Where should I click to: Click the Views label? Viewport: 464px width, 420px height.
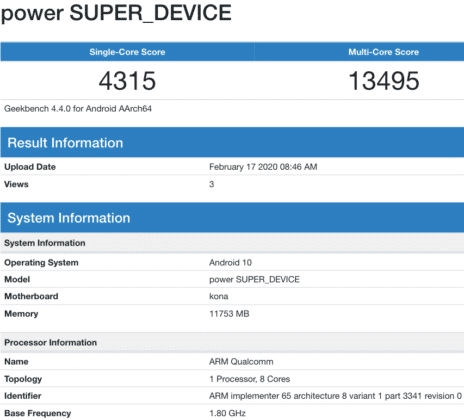[16, 184]
